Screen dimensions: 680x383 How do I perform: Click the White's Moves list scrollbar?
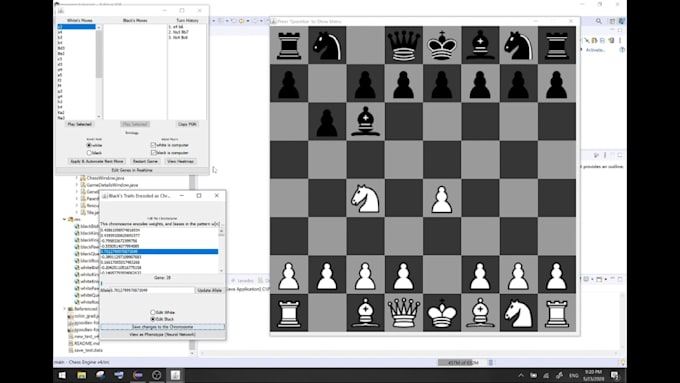point(99,72)
